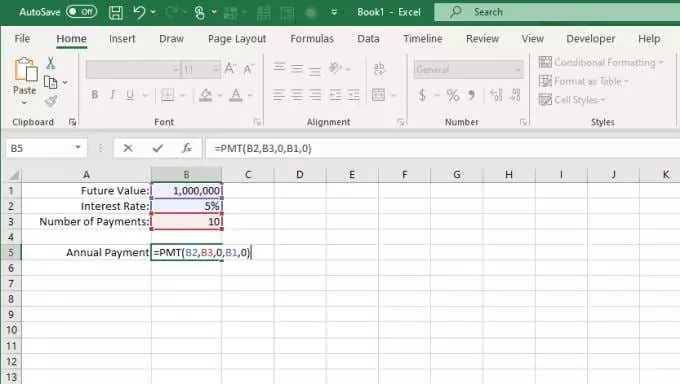Viewport: 680px width, 384px height.
Task: Open the Undo history dropdown
Action: (x=153, y=12)
